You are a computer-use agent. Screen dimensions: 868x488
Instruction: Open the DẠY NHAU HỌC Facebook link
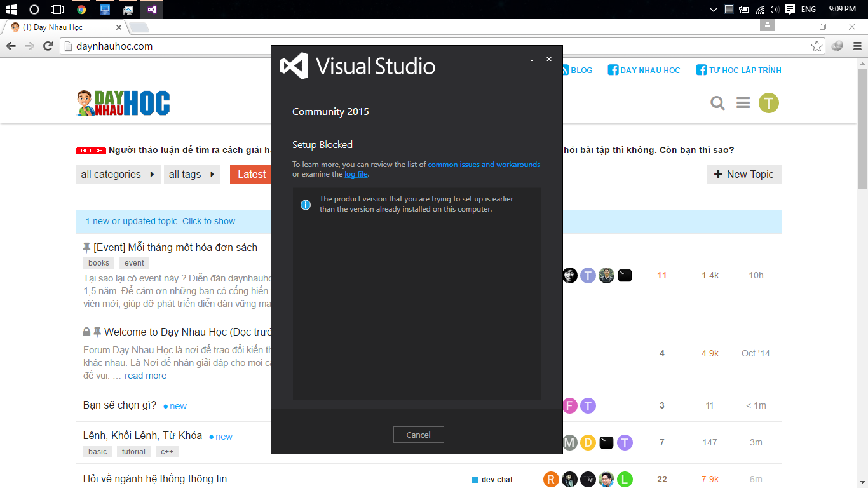(644, 71)
